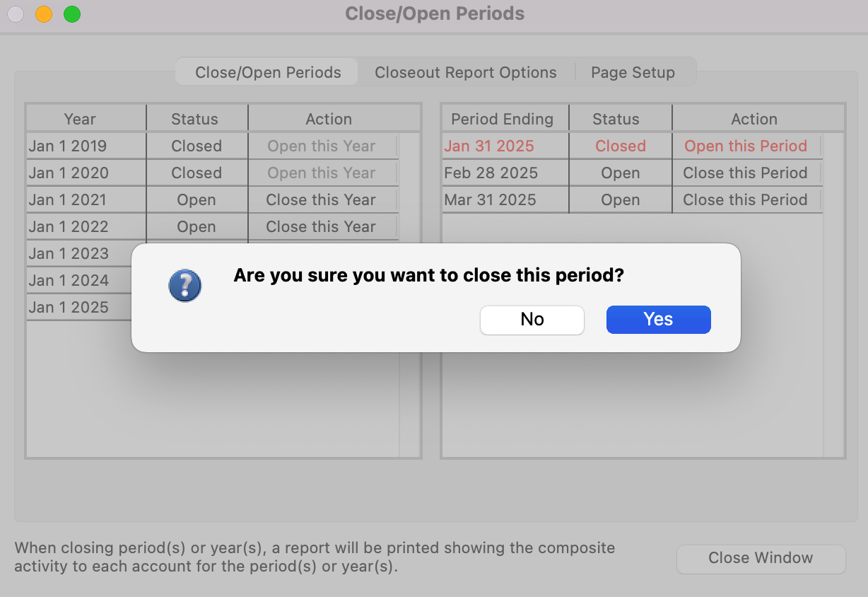This screenshot has height=597, width=868.
Task: Click the green zoom window button
Action: click(72, 14)
